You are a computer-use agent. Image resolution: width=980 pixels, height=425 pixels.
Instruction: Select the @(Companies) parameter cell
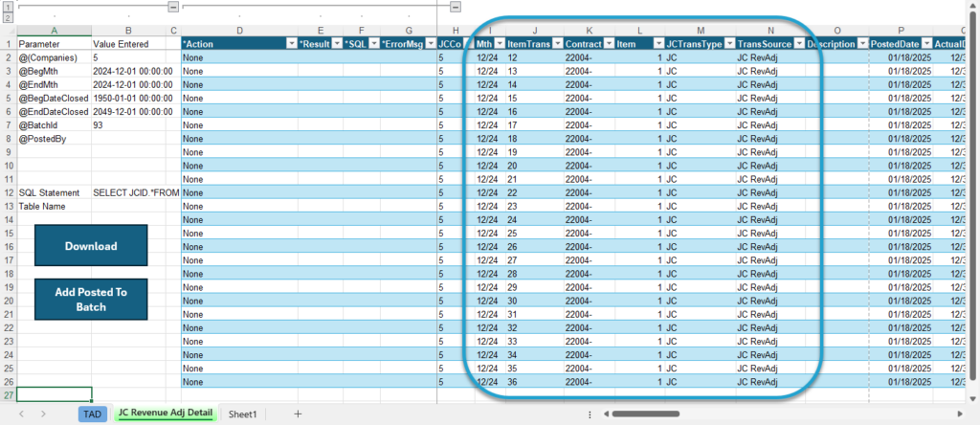(55, 57)
